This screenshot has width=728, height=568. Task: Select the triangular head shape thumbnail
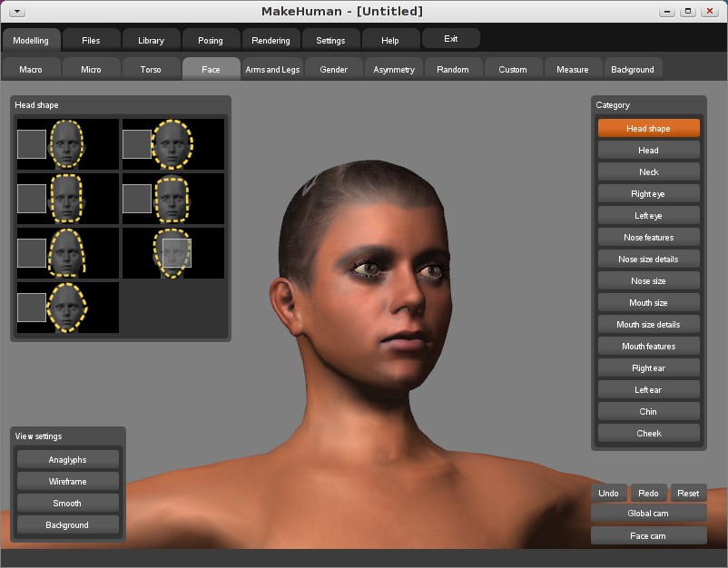tap(67, 253)
